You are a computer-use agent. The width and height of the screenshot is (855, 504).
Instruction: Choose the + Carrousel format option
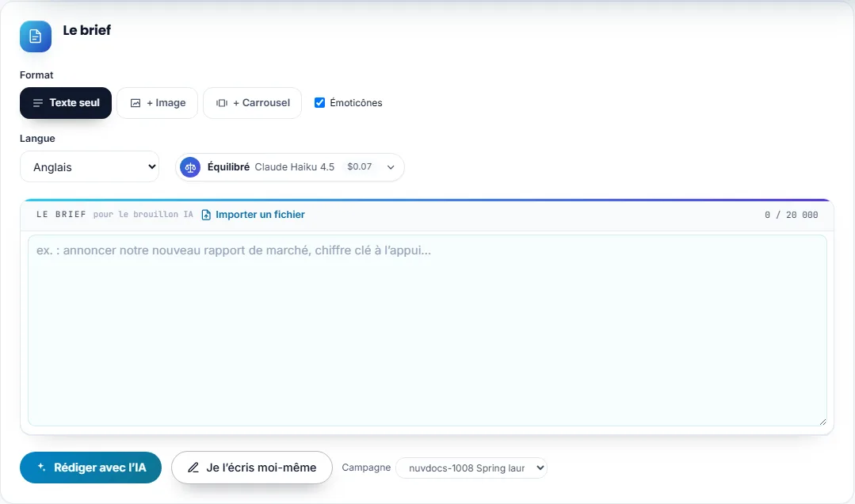pyautogui.click(x=253, y=103)
